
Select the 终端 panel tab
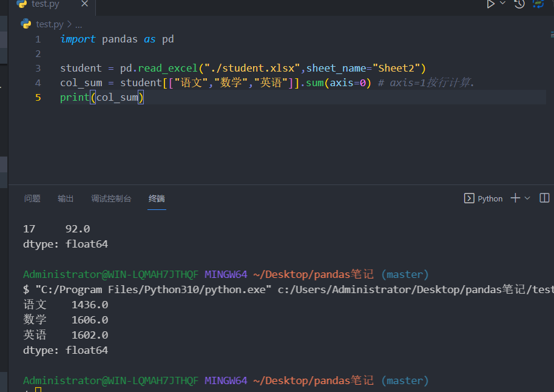(x=157, y=198)
